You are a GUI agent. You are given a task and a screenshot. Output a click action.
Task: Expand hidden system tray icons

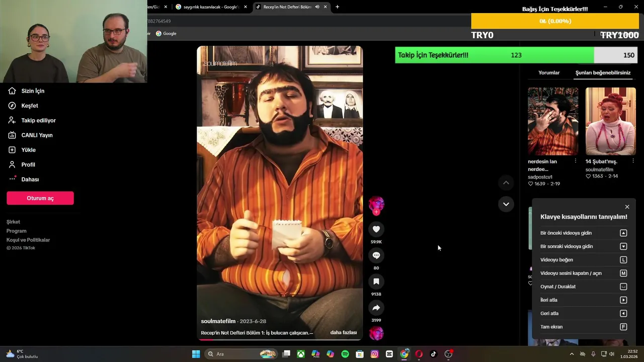click(572, 354)
